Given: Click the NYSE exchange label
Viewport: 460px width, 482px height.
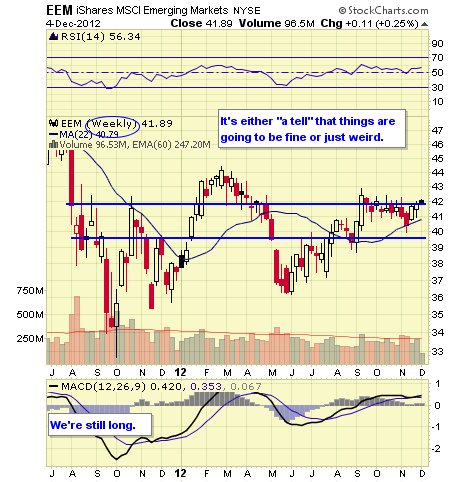Looking at the screenshot, I should tap(247, 11).
